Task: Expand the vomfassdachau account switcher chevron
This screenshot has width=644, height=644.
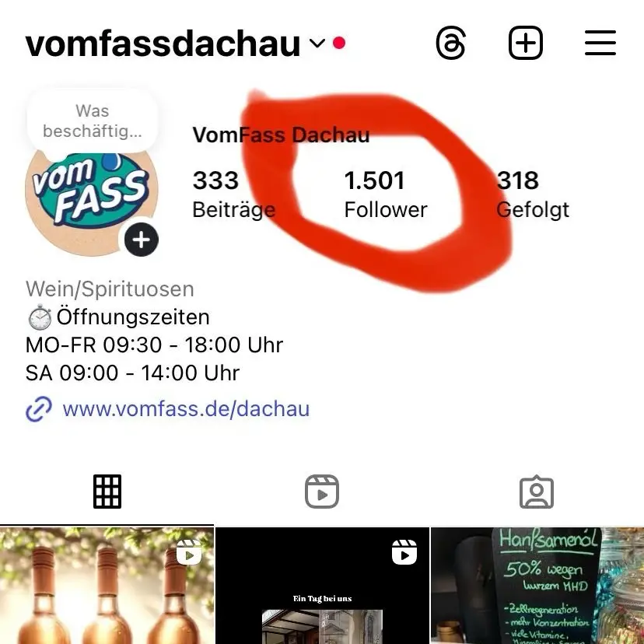Action: (x=317, y=43)
